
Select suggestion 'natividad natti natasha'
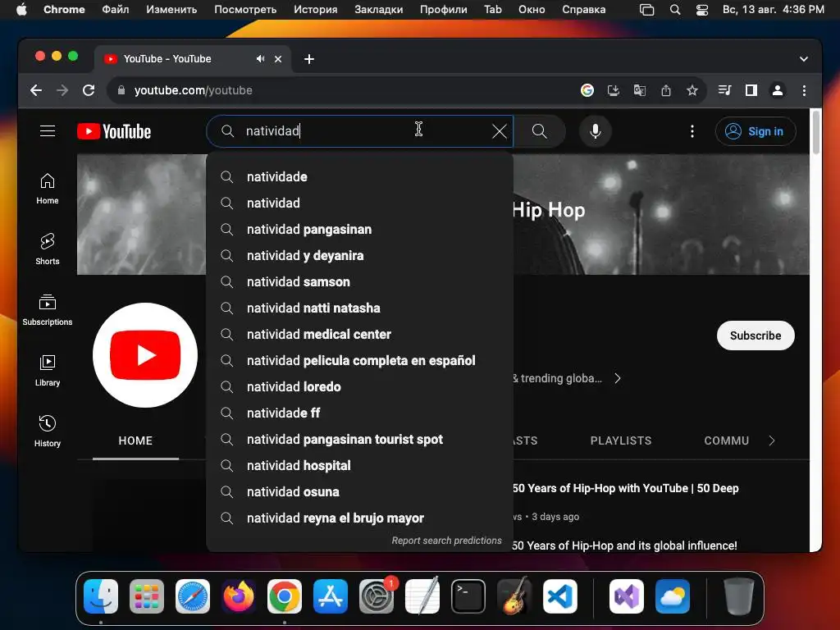[x=359, y=308]
